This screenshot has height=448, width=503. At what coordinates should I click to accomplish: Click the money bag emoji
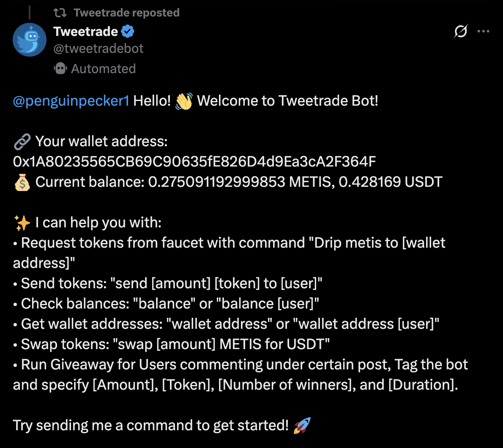click(22, 182)
